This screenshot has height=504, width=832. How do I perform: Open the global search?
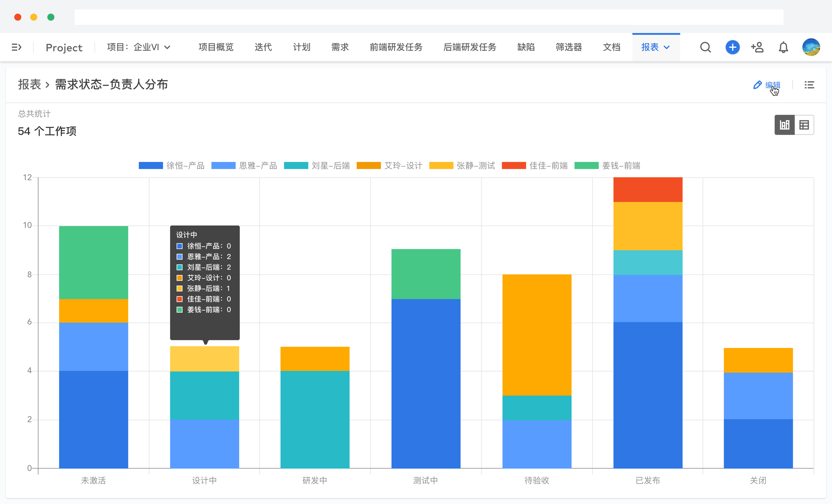point(705,47)
